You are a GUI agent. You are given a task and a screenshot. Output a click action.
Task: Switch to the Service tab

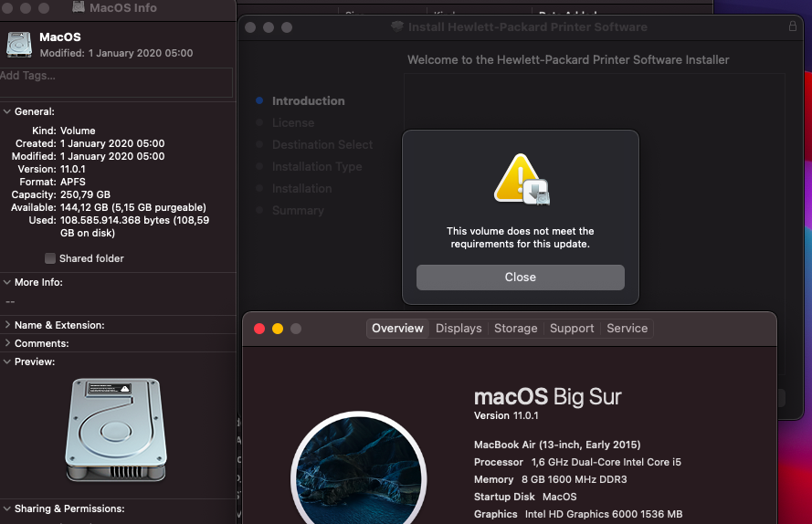click(627, 329)
